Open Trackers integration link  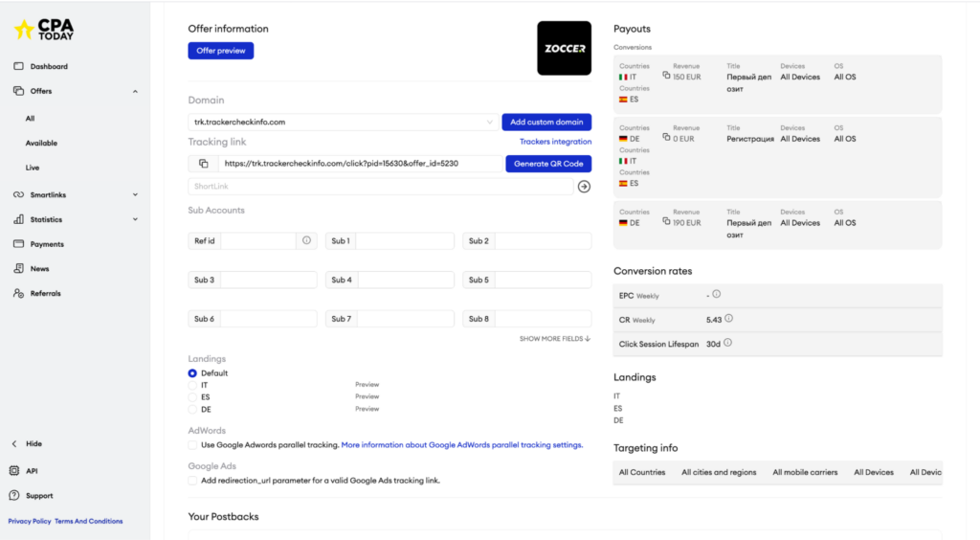pyautogui.click(x=556, y=142)
